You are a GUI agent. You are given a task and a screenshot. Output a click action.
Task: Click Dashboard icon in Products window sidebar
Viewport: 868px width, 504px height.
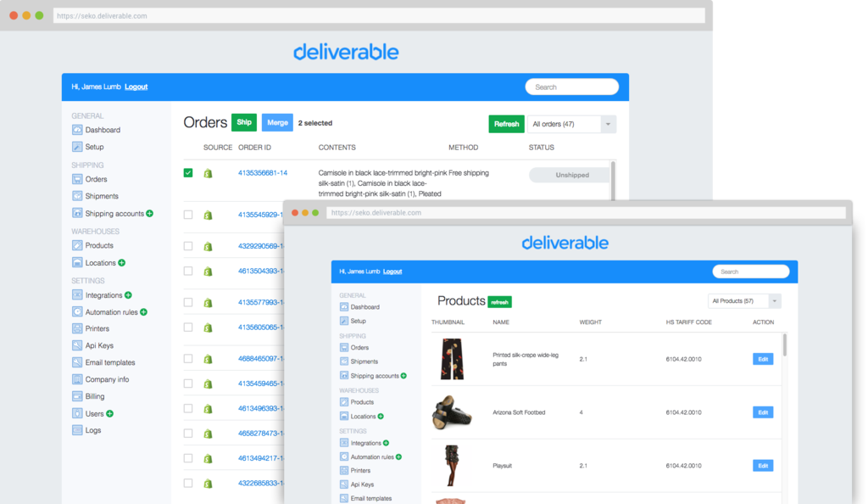coord(344,307)
